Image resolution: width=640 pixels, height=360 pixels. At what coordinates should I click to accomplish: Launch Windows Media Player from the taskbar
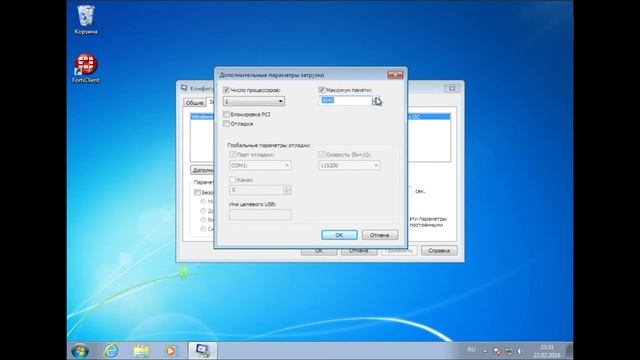coord(171,351)
